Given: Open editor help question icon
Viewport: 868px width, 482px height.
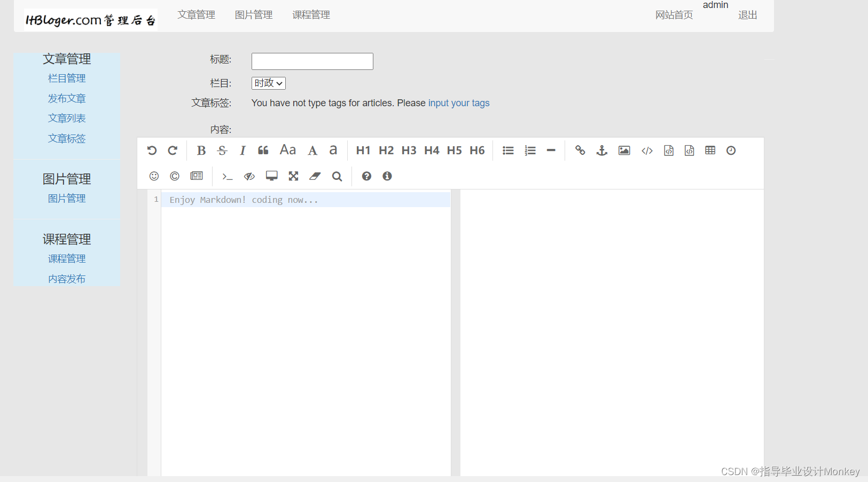Looking at the screenshot, I should point(366,176).
